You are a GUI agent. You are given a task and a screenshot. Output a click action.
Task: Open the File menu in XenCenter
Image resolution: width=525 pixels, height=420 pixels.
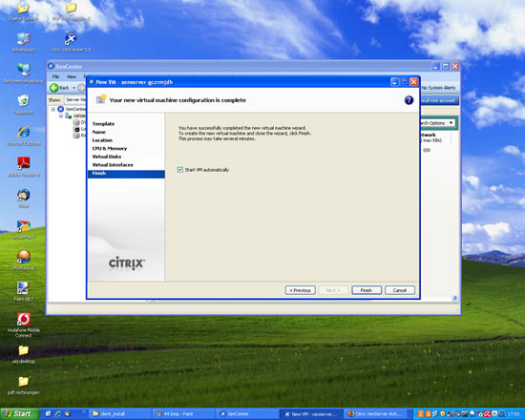[55, 76]
